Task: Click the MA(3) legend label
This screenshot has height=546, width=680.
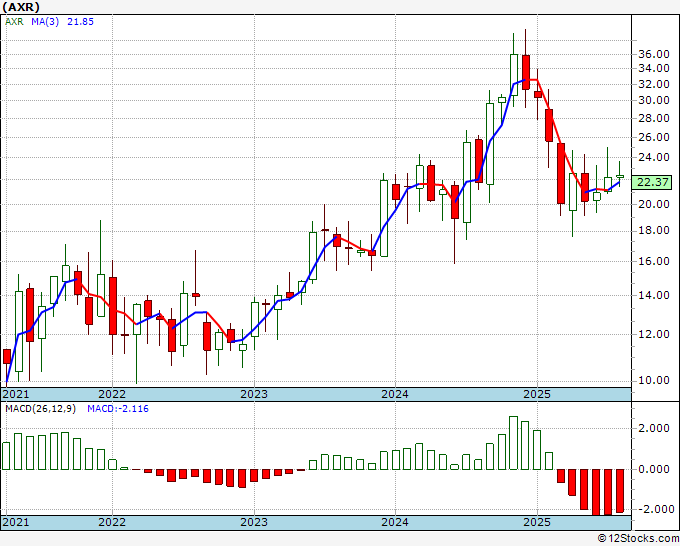Action: pos(45,22)
